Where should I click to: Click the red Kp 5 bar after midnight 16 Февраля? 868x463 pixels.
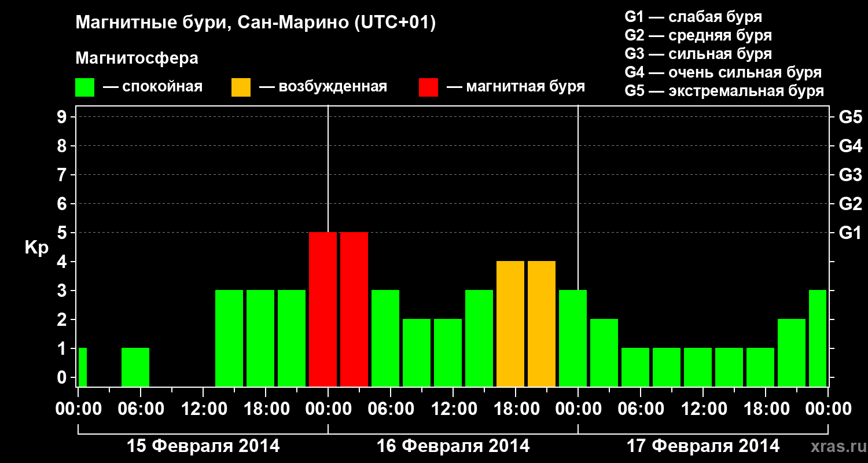(x=354, y=309)
